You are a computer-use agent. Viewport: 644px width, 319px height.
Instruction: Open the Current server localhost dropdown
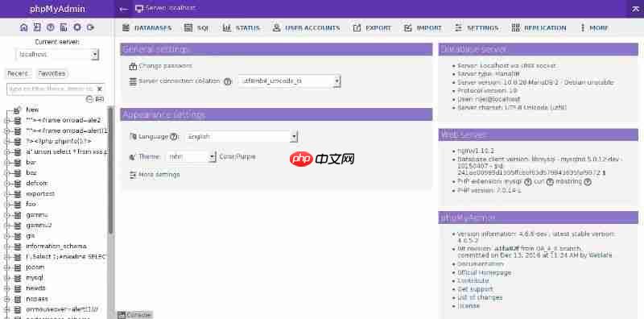57,54
